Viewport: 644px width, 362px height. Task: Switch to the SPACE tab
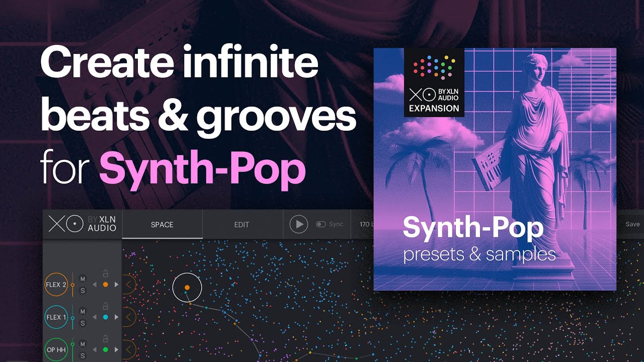(162, 225)
